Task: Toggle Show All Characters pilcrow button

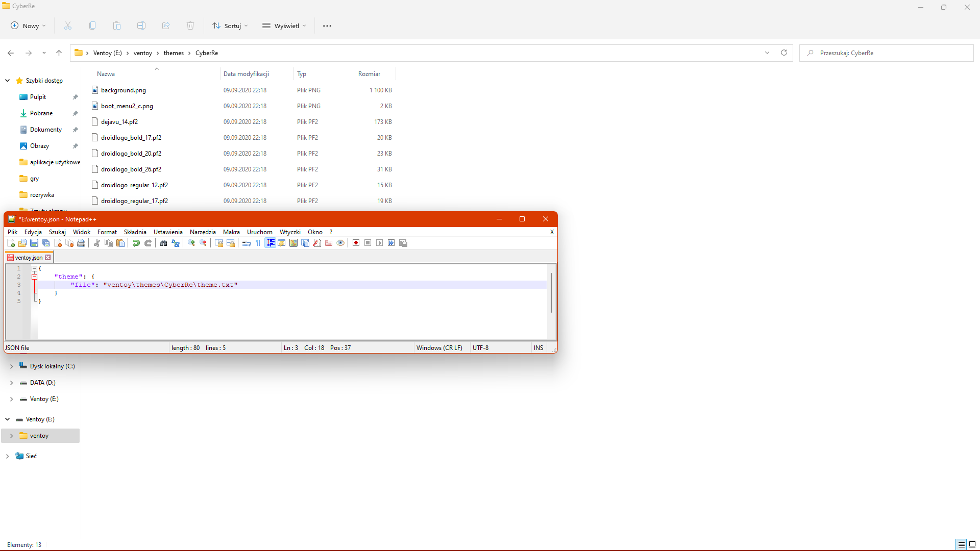Action: pyautogui.click(x=258, y=243)
